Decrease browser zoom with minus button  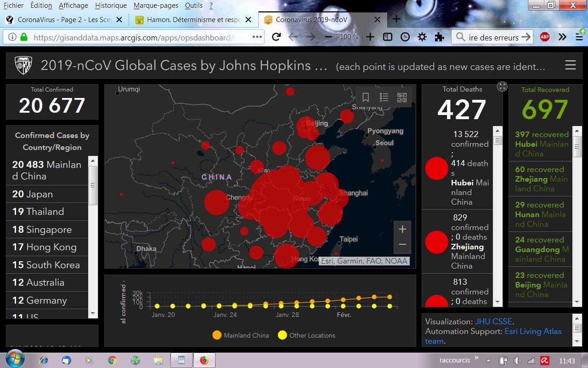pyautogui.click(x=328, y=37)
